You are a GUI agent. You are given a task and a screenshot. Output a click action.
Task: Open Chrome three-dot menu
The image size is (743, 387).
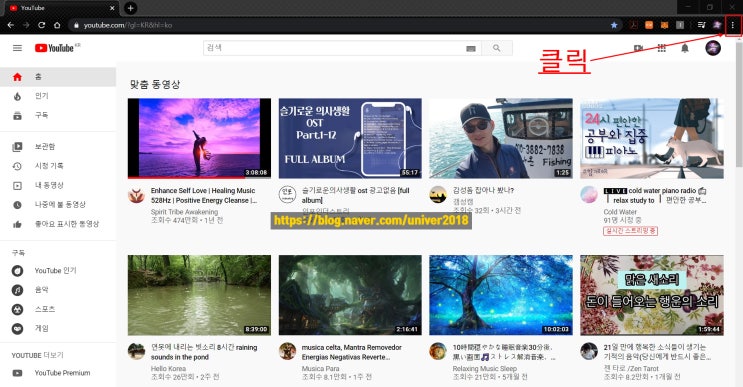(733, 25)
